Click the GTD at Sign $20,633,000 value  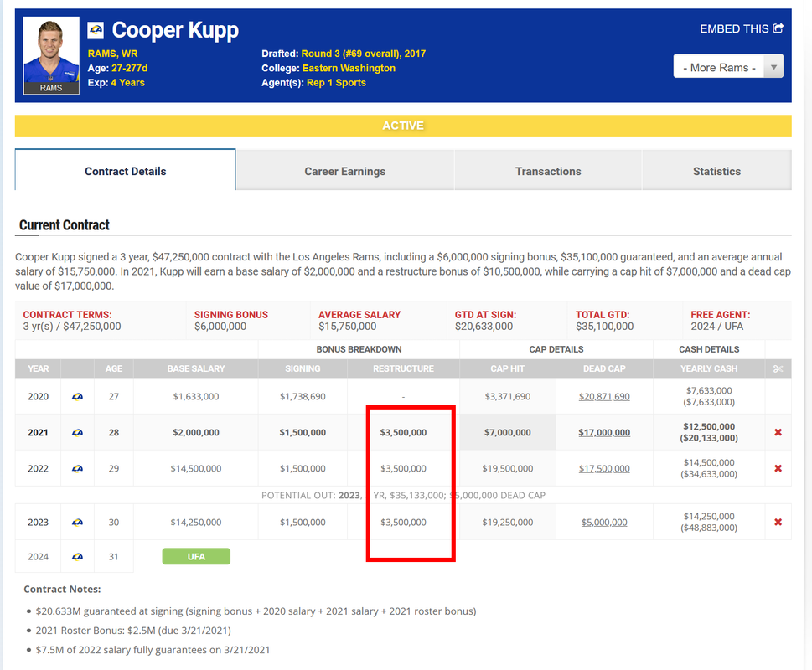484,327
